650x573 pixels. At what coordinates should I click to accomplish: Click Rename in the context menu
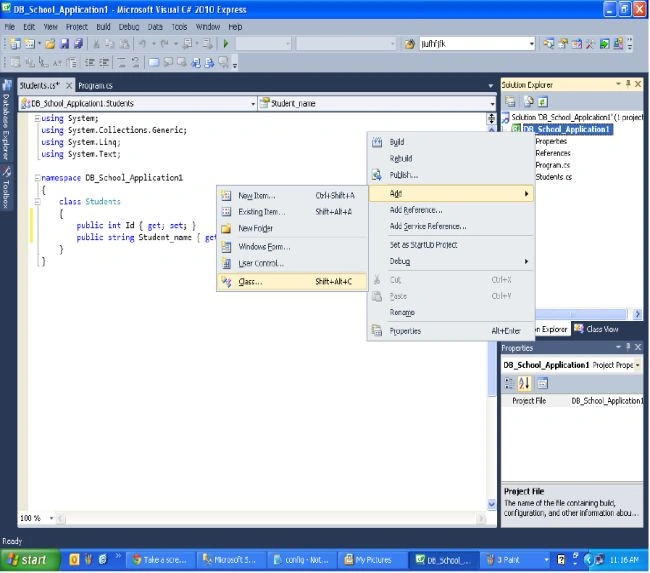pos(451,313)
